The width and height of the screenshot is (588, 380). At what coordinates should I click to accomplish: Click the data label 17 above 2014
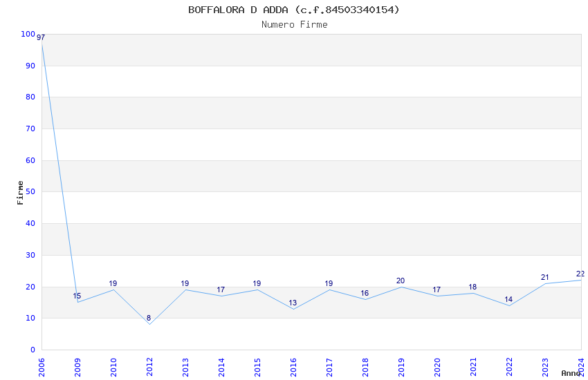pos(221,289)
